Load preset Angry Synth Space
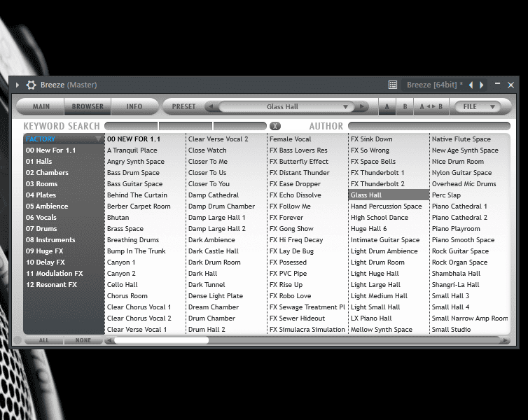The width and height of the screenshot is (528, 420). (136, 162)
